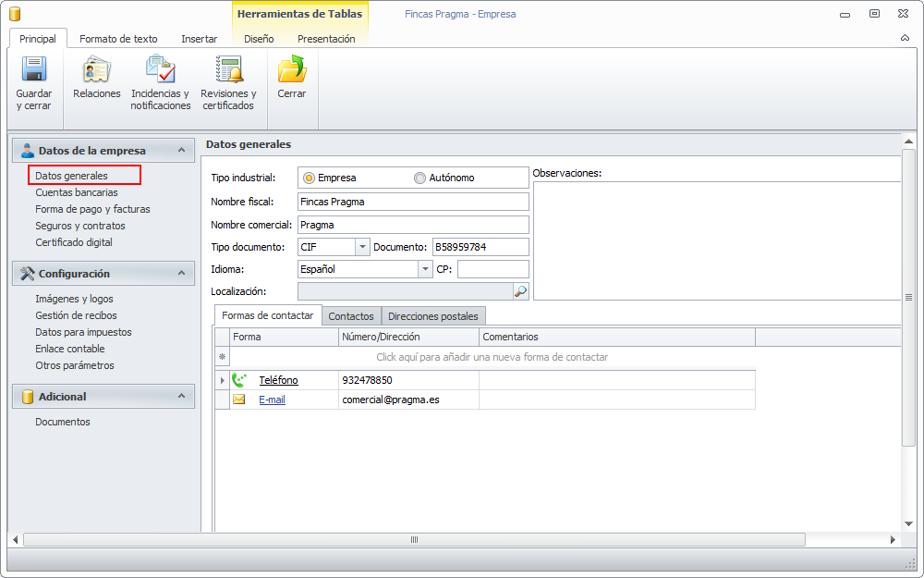Click the Guardar y cerrar save icon
924x578 pixels.
tap(34, 70)
